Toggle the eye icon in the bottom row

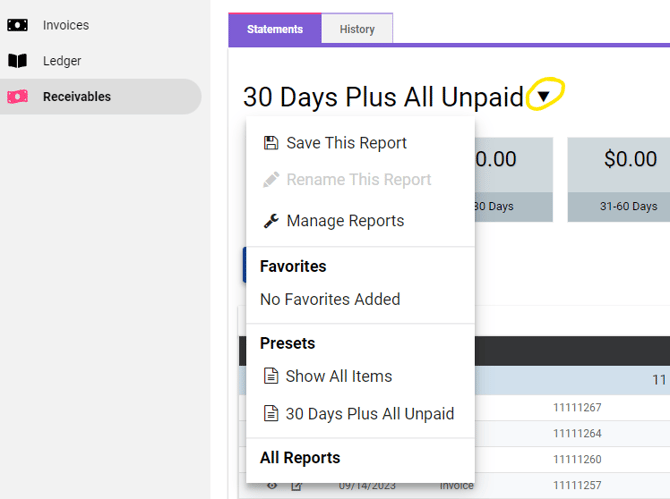pos(271,486)
